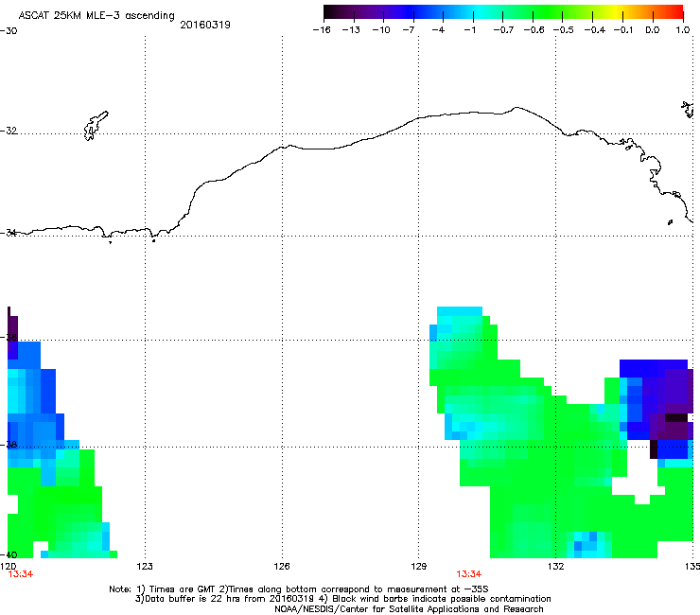
Task: Click the -4 color bar label
Action: (438, 30)
